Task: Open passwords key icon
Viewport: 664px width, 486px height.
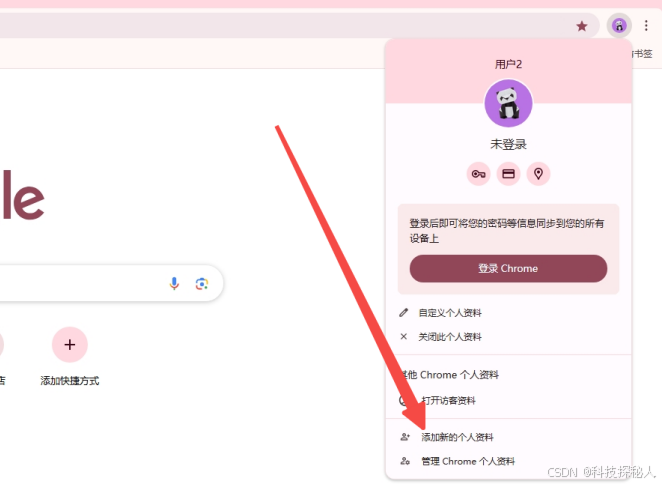Action: point(479,174)
